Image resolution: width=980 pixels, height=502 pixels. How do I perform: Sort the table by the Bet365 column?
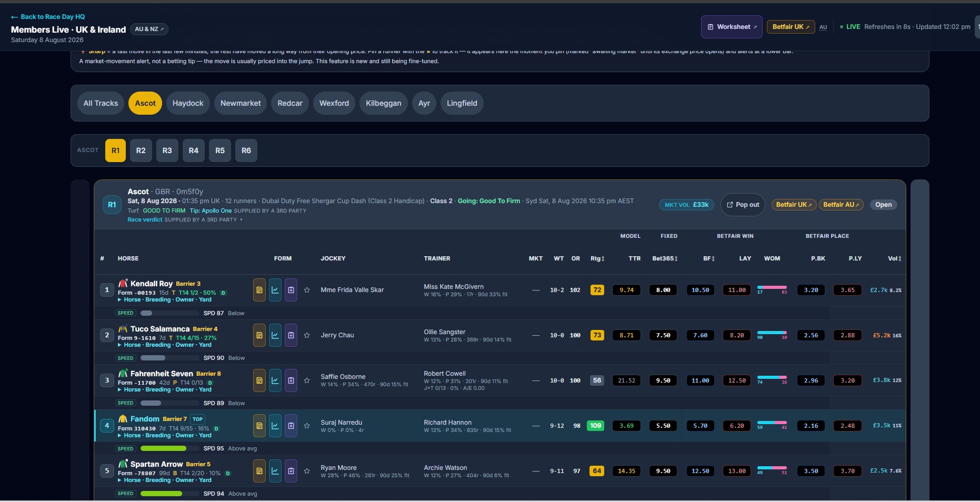coord(665,258)
